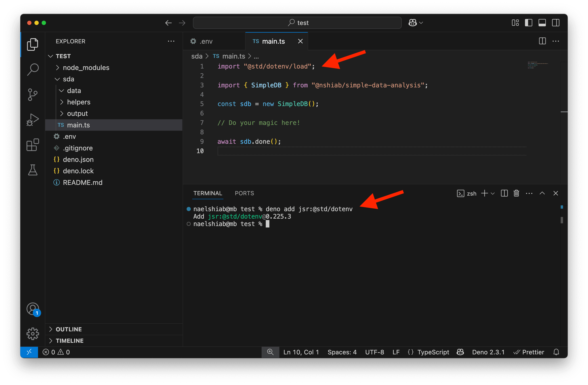The image size is (588, 385).
Task: Click Ln 10, Col 1 status entry
Action: coord(301,352)
